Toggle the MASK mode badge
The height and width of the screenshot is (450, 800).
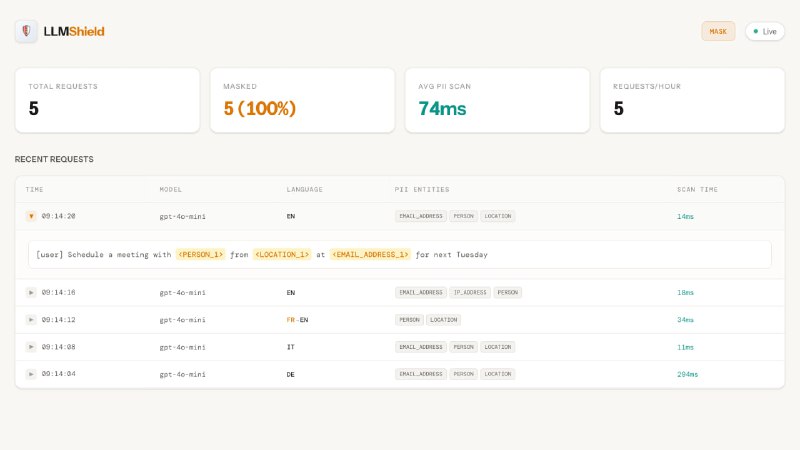click(718, 31)
